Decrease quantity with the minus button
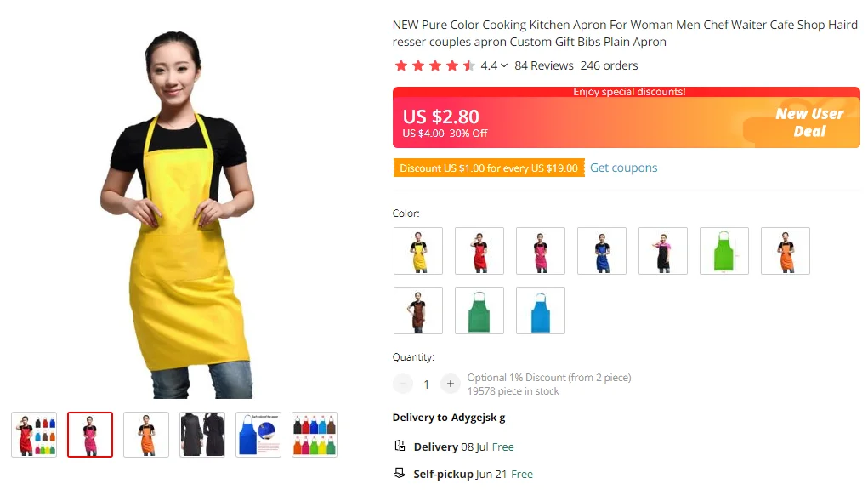Viewport: 868px width, 501px height. (x=402, y=384)
